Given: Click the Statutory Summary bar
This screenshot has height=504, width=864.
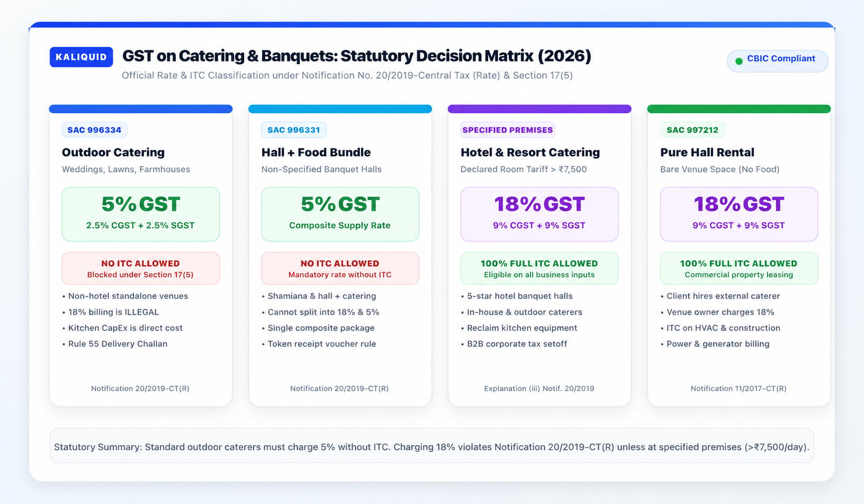Looking at the screenshot, I should tap(432, 446).
